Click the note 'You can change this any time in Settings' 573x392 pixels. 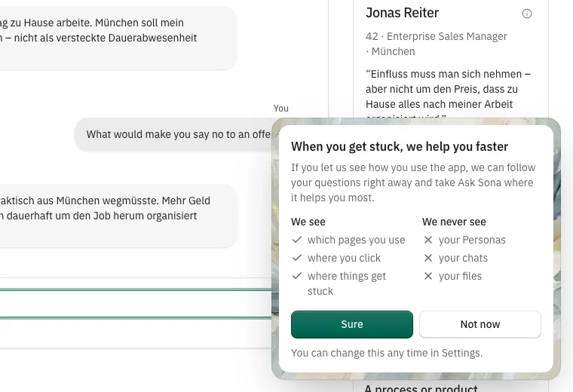[387, 353]
